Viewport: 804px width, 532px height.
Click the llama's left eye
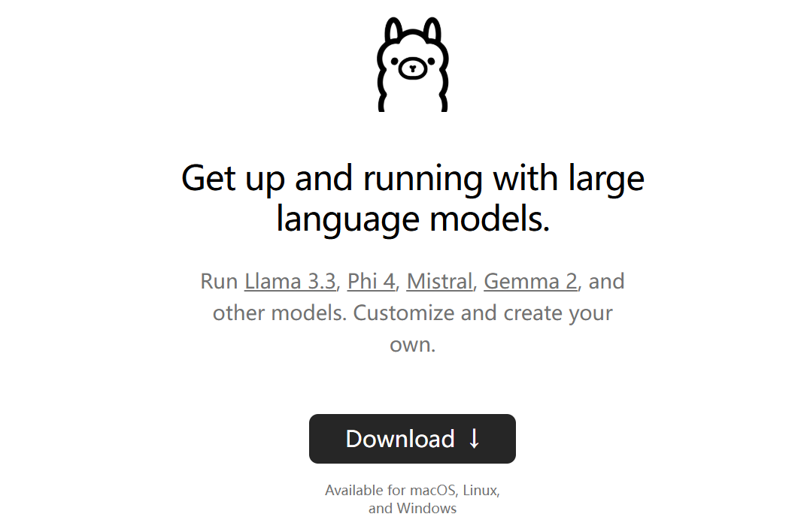tap(394, 61)
